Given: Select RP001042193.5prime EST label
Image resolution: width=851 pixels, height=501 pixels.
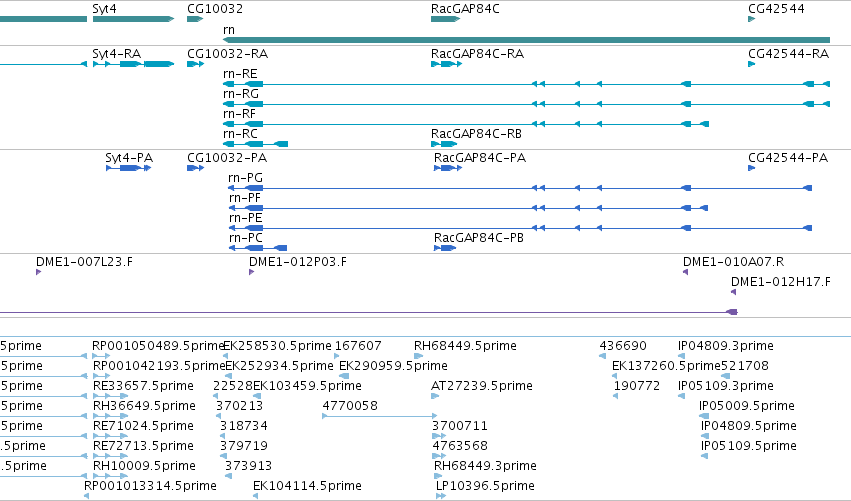Looking at the screenshot, I should 159,366.
